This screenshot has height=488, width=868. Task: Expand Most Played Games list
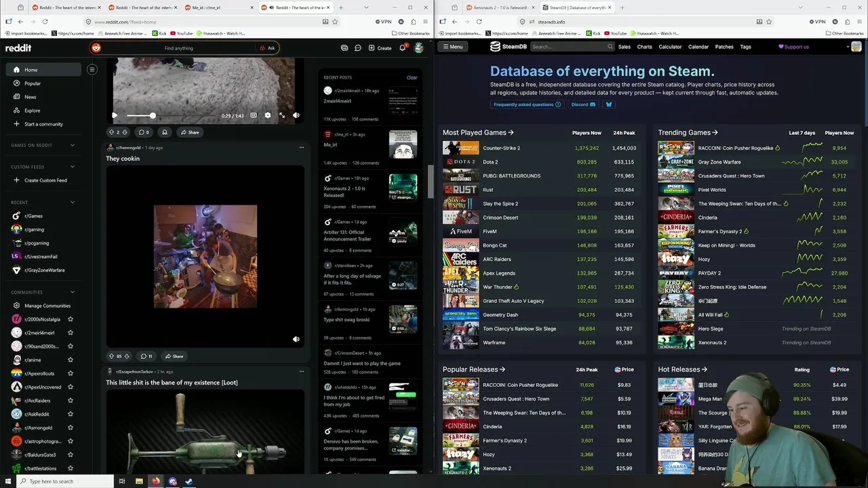point(478,133)
